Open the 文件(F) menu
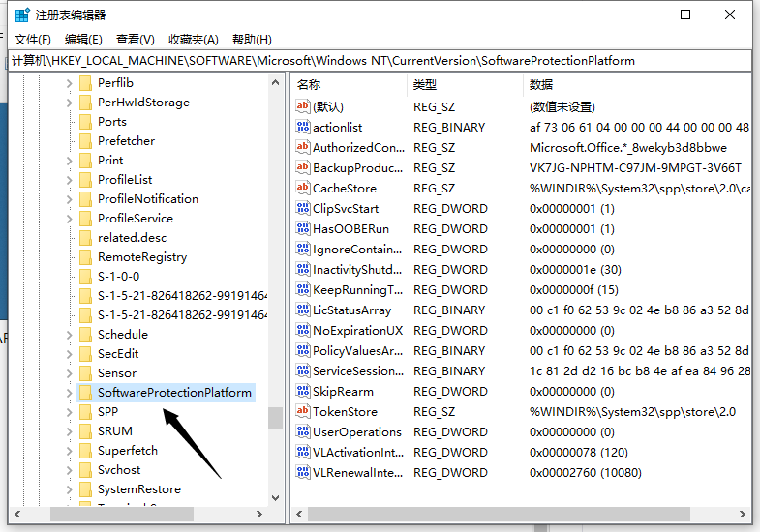This screenshot has width=760, height=532. 32,39
